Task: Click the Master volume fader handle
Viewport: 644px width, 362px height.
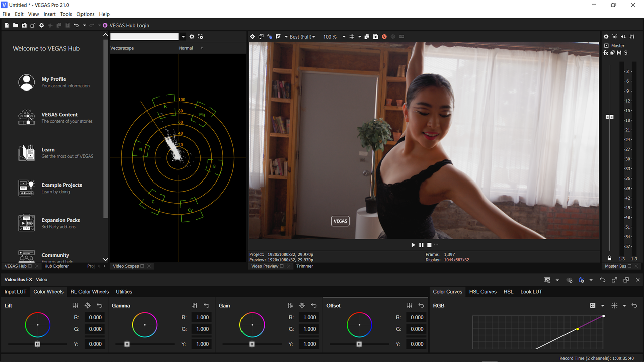Action: [x=609, y=117]
